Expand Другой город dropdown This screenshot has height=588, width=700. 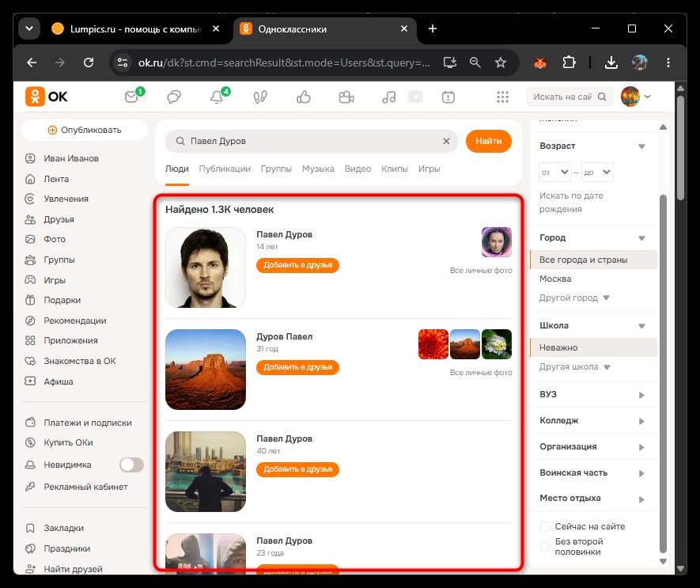pyautogui.click(x=574, y=298)
